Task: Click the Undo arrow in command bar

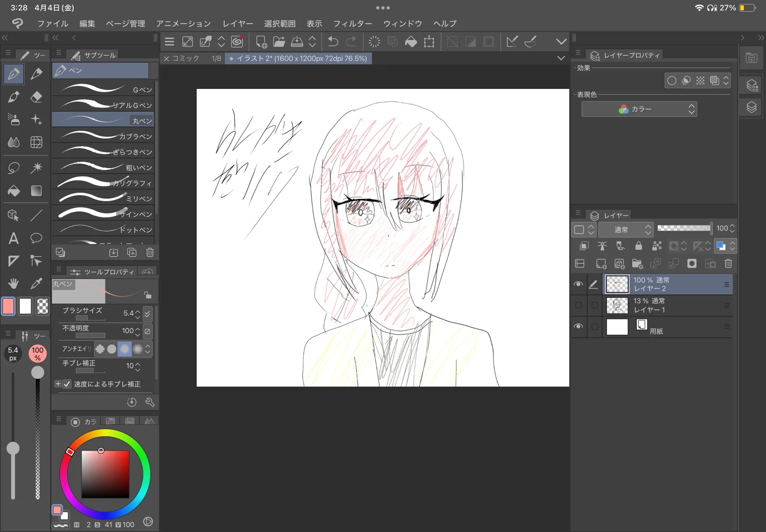Action: (x=333, y=41)
